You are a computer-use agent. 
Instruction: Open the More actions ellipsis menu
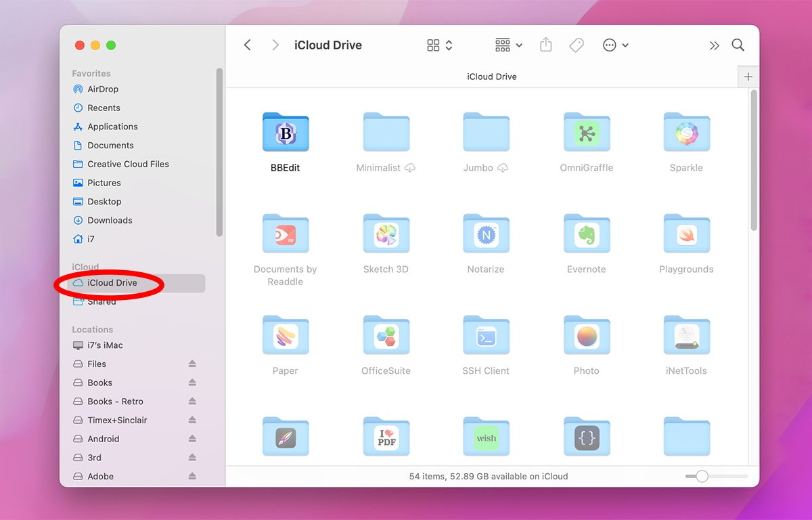click(611, 45)
